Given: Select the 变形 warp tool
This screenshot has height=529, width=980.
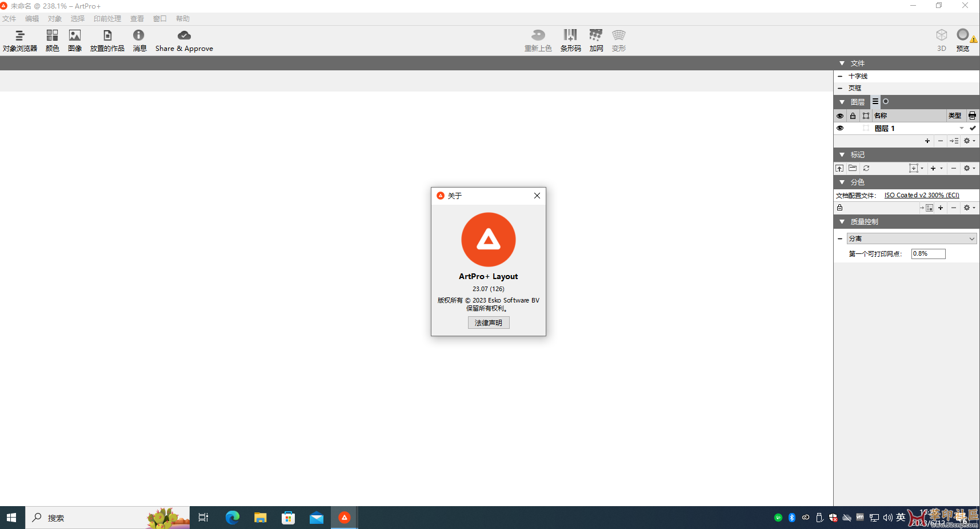Looking at the screenshot, I should [x=619, y=41].
